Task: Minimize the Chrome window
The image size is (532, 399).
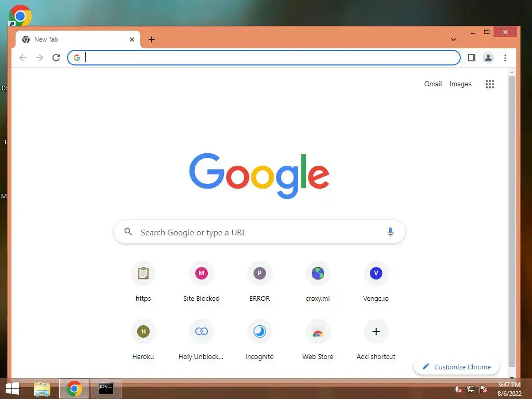Action: (x=473, y=32)
